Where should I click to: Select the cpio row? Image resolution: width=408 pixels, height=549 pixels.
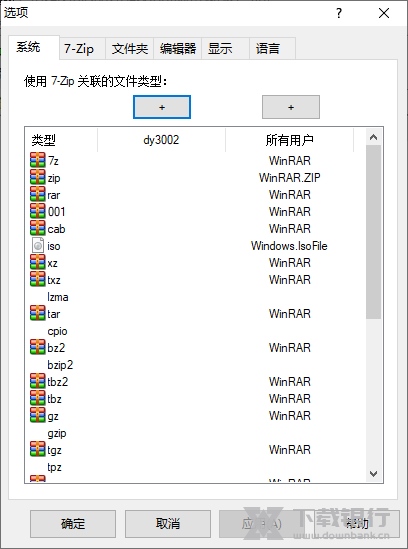[195, 331]
